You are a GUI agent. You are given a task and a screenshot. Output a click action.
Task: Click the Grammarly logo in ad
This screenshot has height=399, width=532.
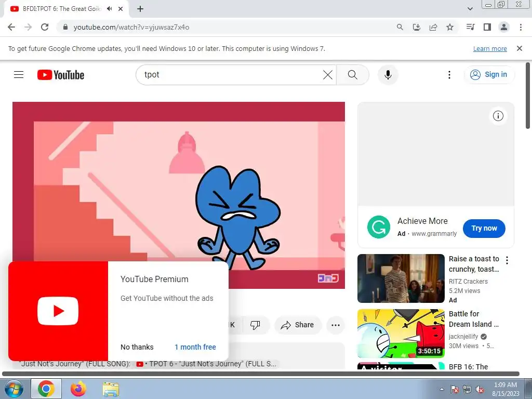tap(379, 227)
